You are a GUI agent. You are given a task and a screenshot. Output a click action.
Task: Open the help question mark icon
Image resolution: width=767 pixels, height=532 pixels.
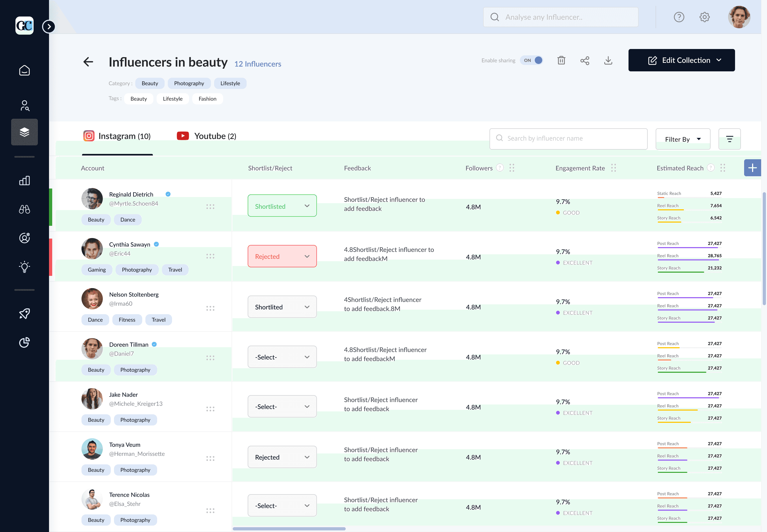679,17
